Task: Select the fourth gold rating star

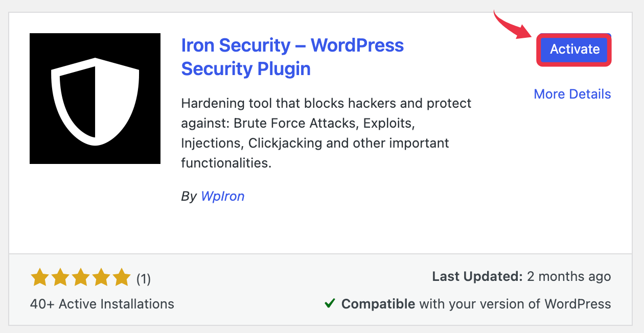Action: pyautogui.click(x=101, y=278)
